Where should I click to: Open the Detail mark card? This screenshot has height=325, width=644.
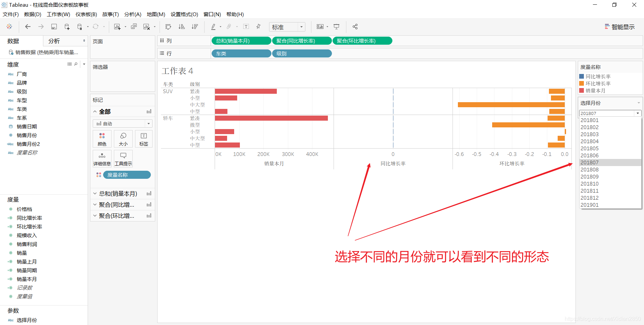102,159
